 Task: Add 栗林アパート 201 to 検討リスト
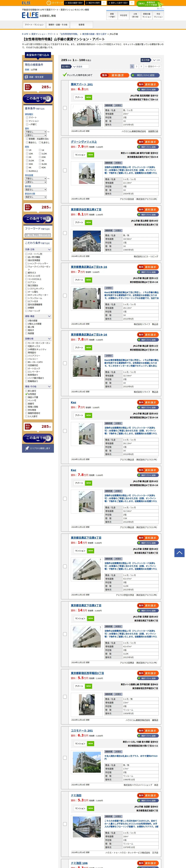click(x=148, y=90)
